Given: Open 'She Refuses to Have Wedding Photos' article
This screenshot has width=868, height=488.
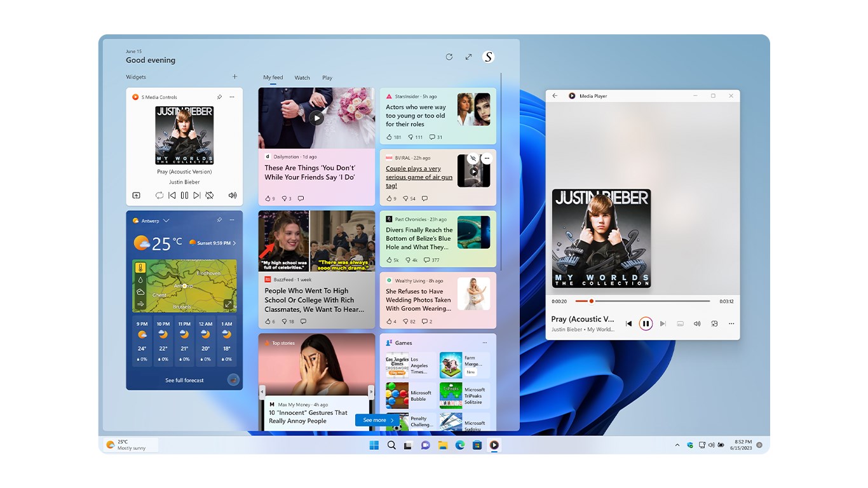Looking at the screenshot, I should pyautogui.click(x=418, y=300).
